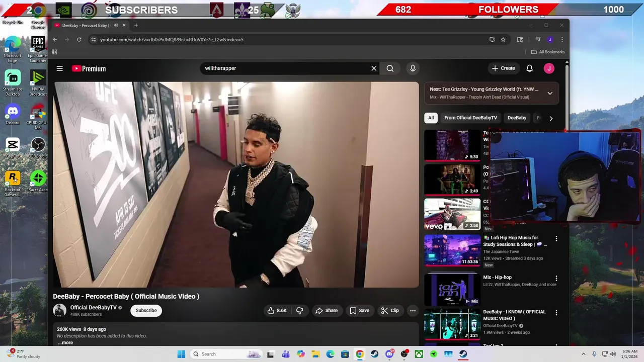Bookmark this page with the star

[x=503, y=39]
